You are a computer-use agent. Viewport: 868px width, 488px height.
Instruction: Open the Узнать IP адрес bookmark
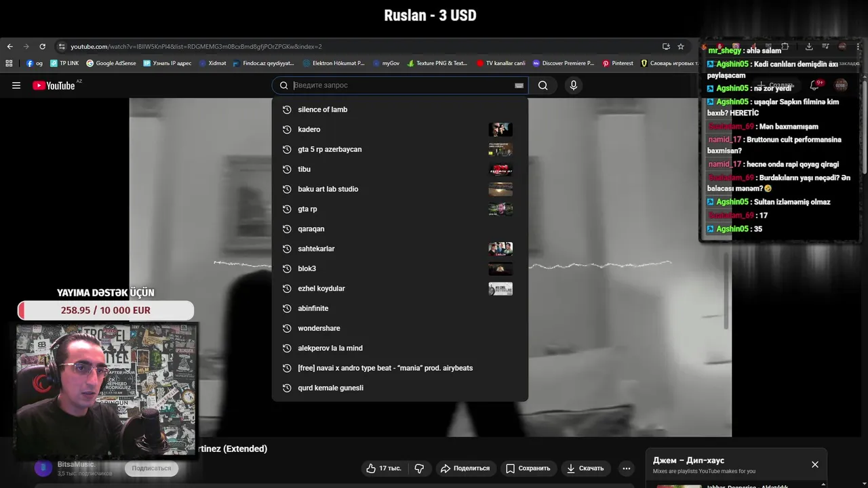[x=167, y=63]
